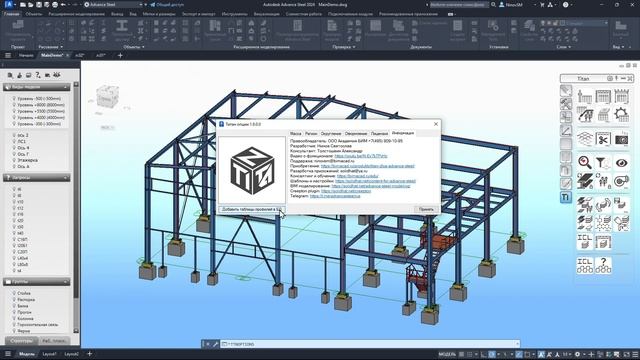Viewport: 640px width, 360px height.
Task: Switch to Масса tab in Titan options dialog
Action: 296,133
